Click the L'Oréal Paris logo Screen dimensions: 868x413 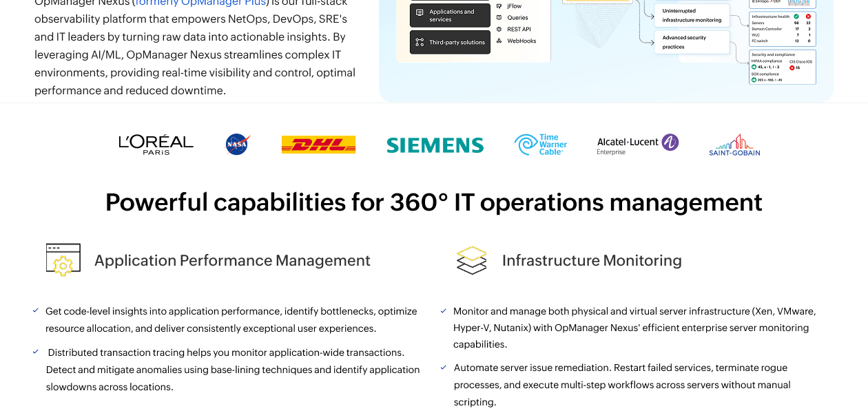156,145
